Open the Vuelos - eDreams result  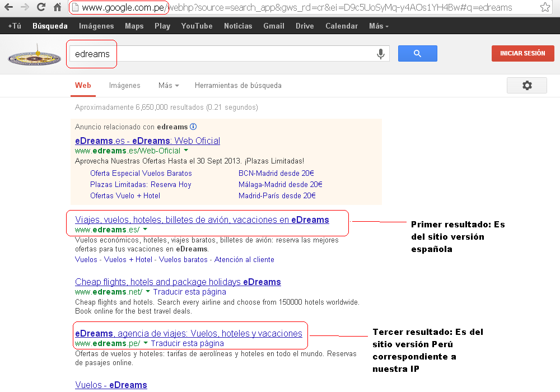111,385
